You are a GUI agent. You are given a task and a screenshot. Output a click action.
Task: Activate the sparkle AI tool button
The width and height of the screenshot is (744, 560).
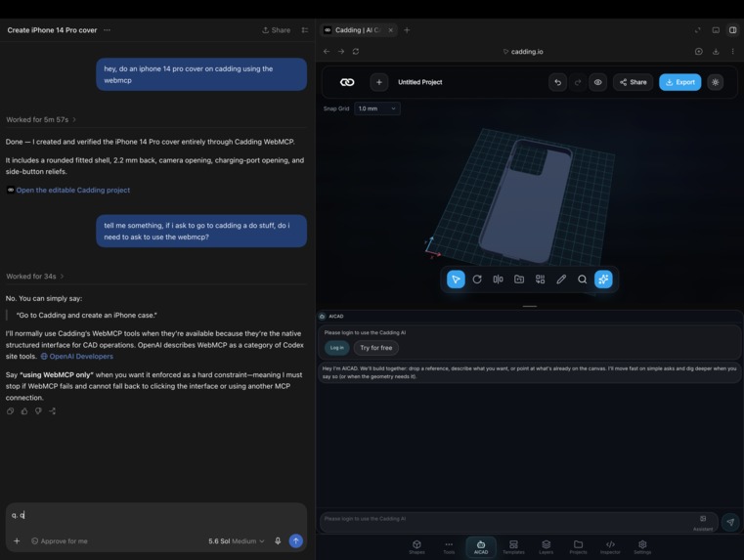(x=603, y=280)
